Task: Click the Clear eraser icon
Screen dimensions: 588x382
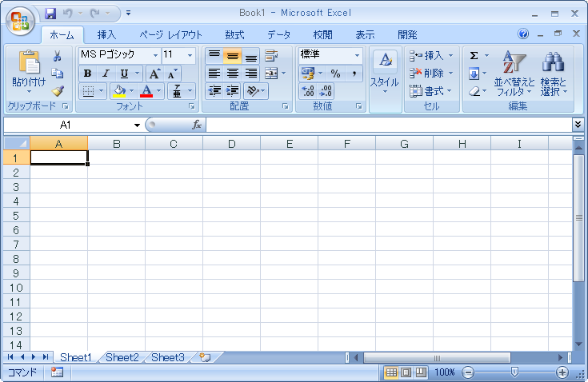Action: click(x=474, y=91)
